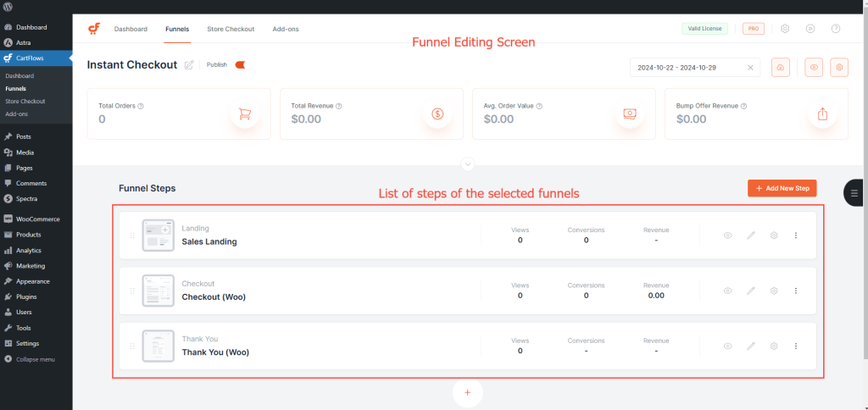
Task: Open three-dot menu for Sales Landing step
Action: (796, 235)
